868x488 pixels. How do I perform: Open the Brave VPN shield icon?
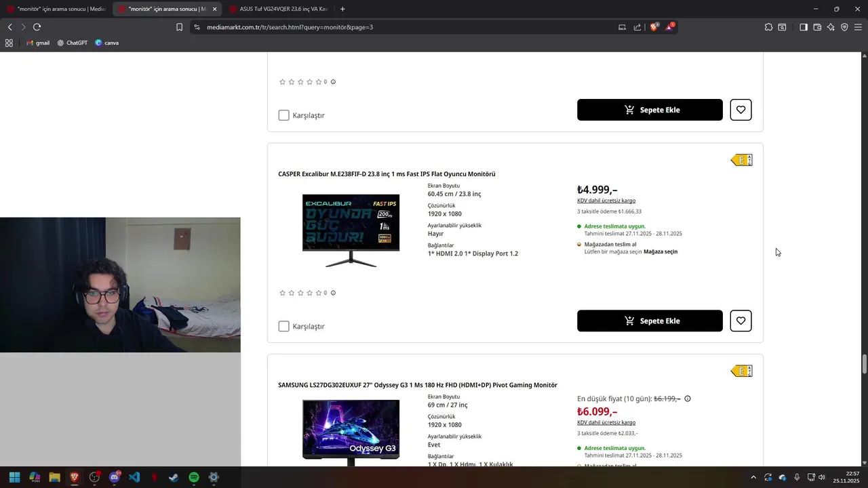point(844,27)
